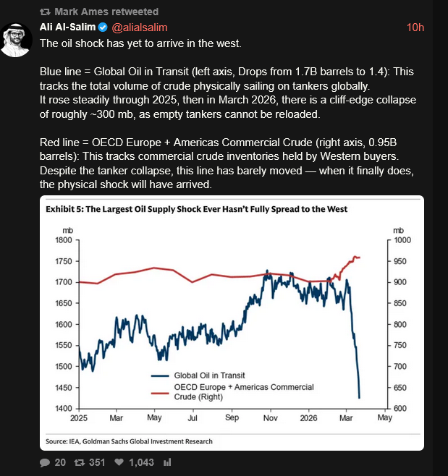Screen dimensions: 448x476
Task: Retweet this post via the retweet icon
Action: 80,462
